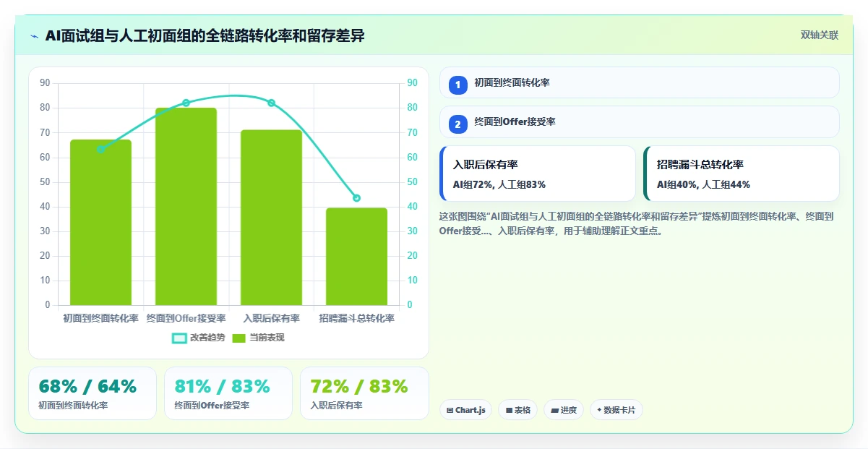
Task: Select the 数据卡片 tag
Action: pyautogui.click(x=616, y=410)
